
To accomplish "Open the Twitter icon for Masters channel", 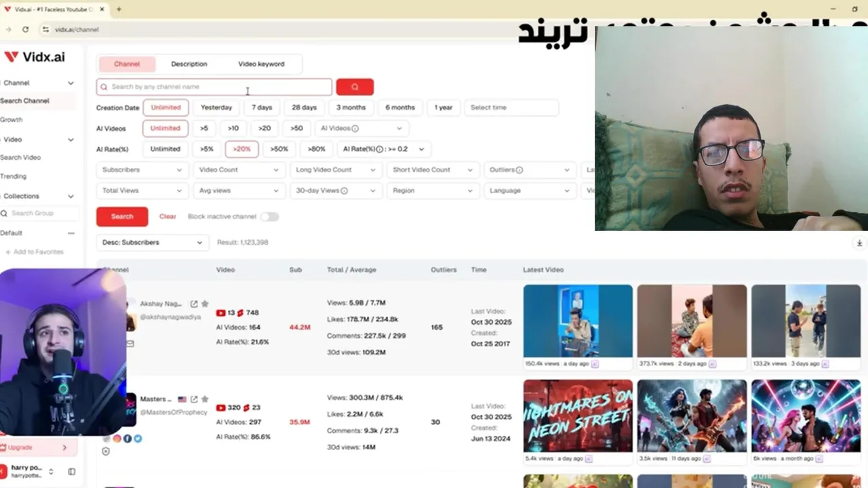I will tap(138, 439).
